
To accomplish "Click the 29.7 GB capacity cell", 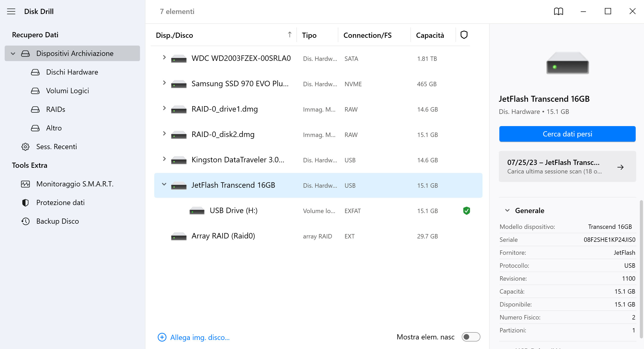I will 427,236.
